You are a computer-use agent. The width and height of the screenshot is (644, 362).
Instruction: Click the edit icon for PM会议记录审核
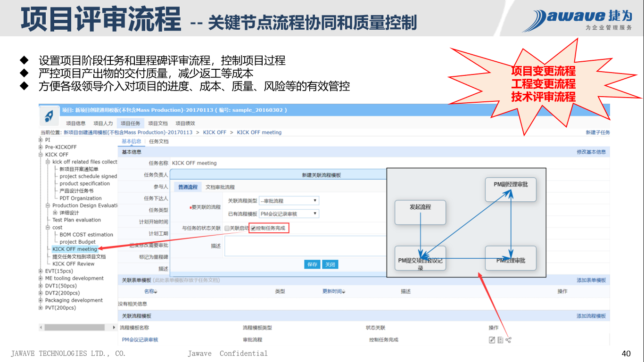(x=492, y=340)
